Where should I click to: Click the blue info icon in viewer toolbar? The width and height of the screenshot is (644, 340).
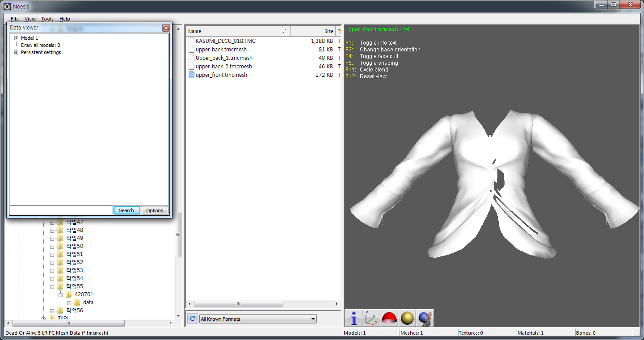pyautogui.click(x=354, y=318)
